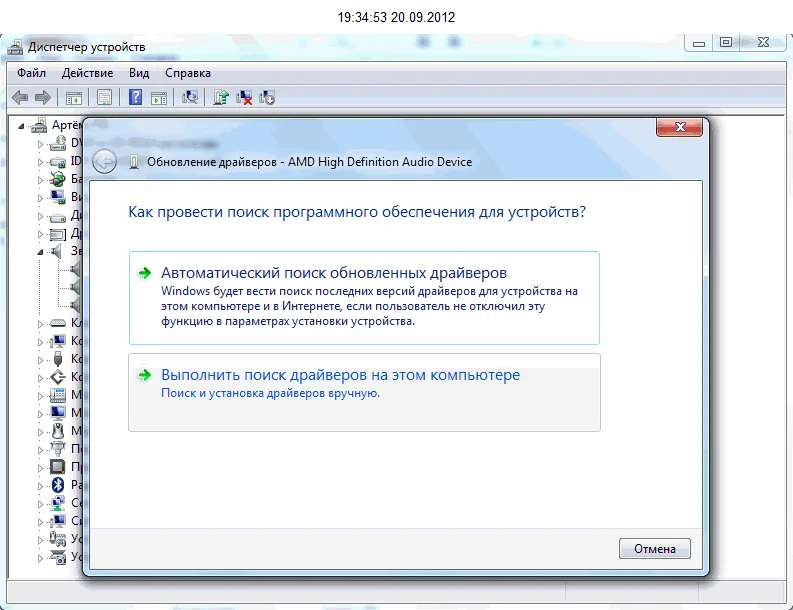The image size is (793, 610).
Task: Select the HID devices gamepad icon in tree
Action: [x=58, y=539]
